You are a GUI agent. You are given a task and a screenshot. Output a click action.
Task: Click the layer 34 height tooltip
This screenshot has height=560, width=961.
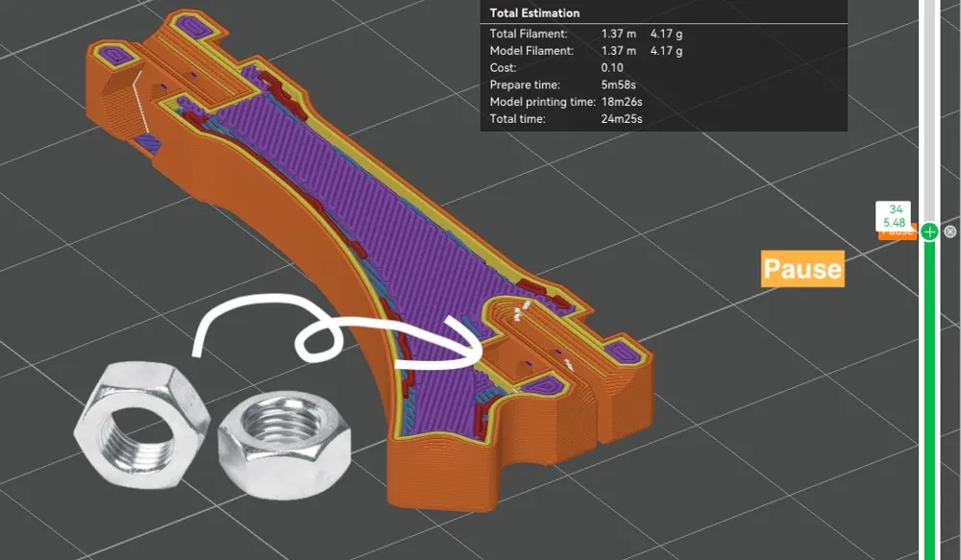pyautogui.click(x=896, y=216)
